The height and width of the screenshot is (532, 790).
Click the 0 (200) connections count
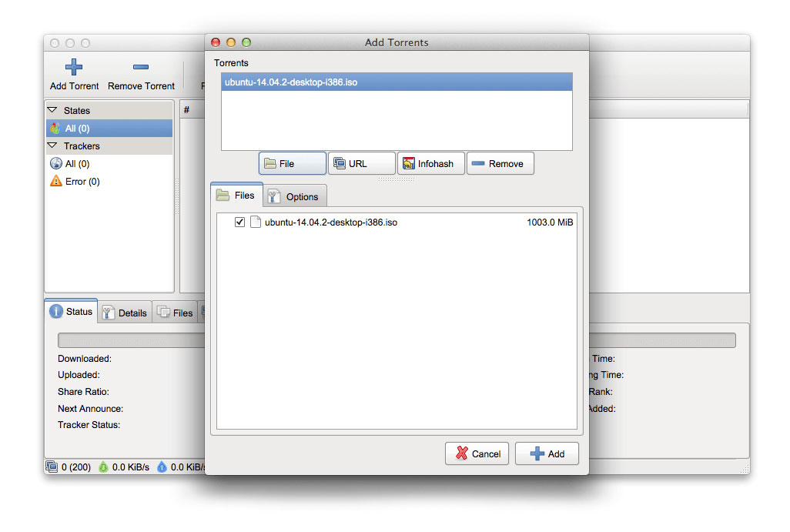pos(76,467)
